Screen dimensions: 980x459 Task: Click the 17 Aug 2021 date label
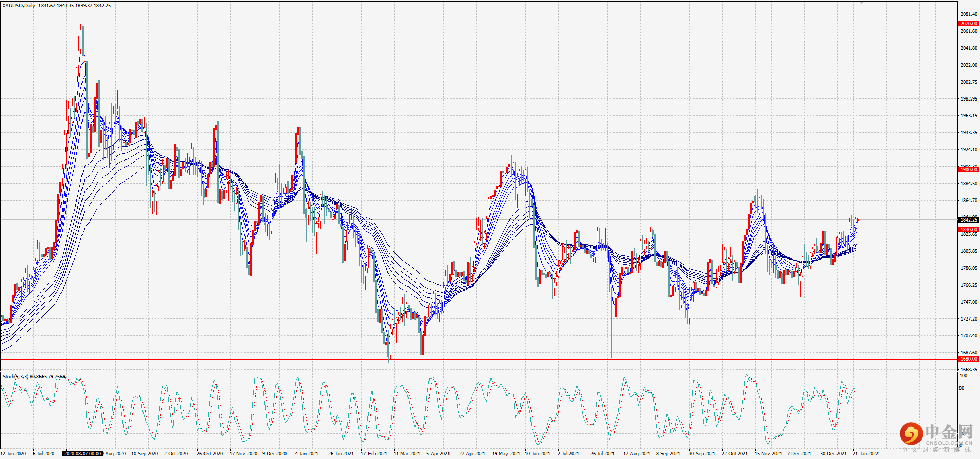[637, 454]
